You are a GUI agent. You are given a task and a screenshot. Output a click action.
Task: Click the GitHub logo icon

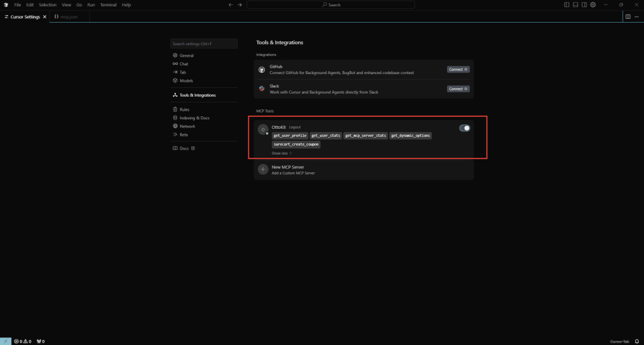(x=262, y=69)
